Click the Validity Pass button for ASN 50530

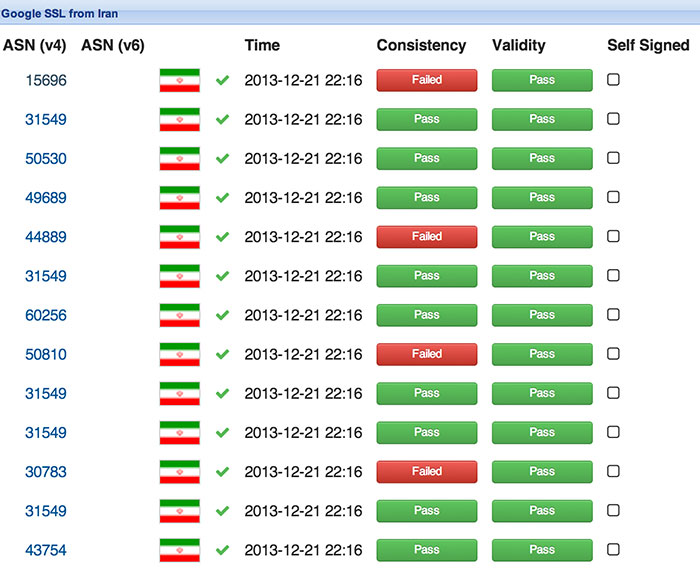click(542, 158)
